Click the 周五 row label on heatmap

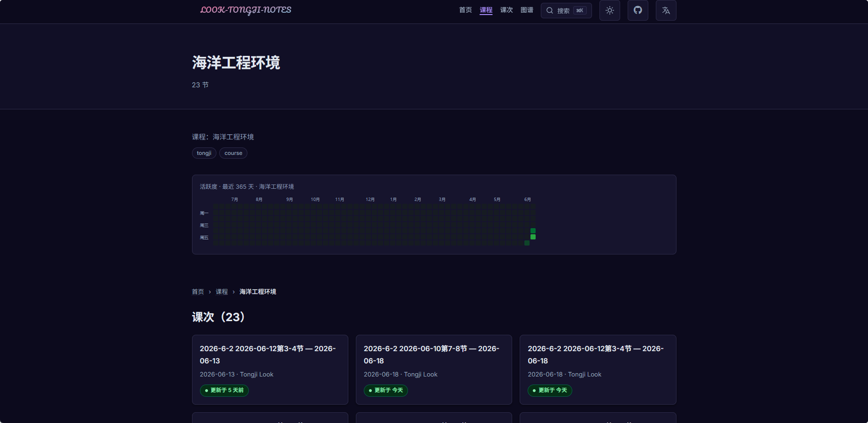(204, 238)
